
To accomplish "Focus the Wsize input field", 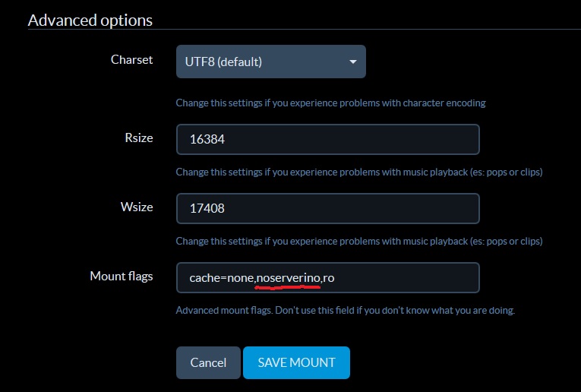I will pos(328,208).
